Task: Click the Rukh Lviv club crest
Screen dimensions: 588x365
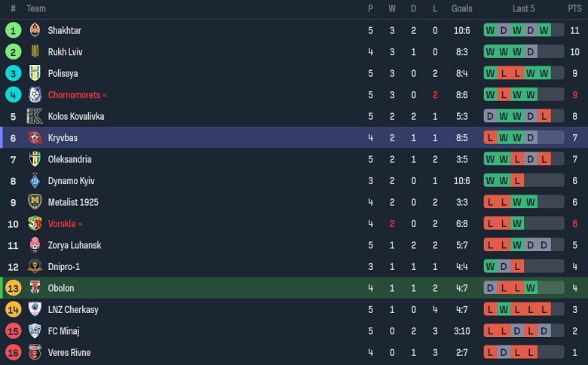Action: (35, 52)
